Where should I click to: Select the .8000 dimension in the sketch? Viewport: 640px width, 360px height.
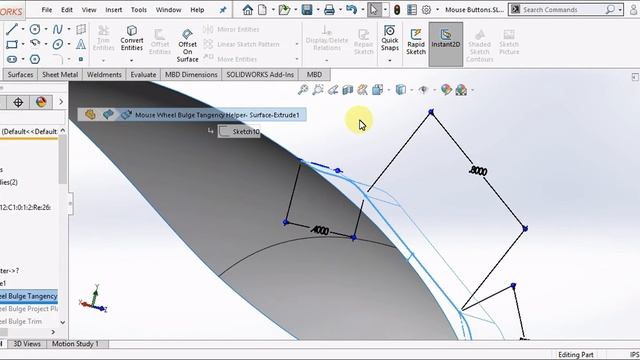[x=478, y=170]
